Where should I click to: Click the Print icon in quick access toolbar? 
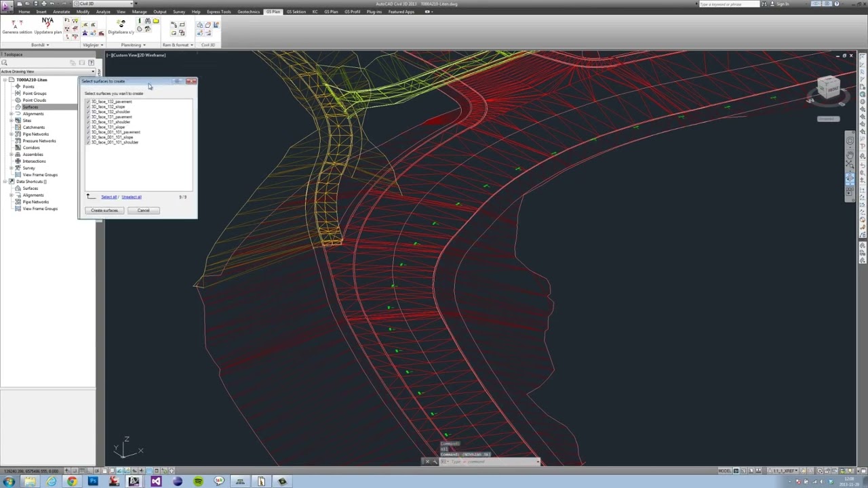pyautogui.click(x=44, y=3)
